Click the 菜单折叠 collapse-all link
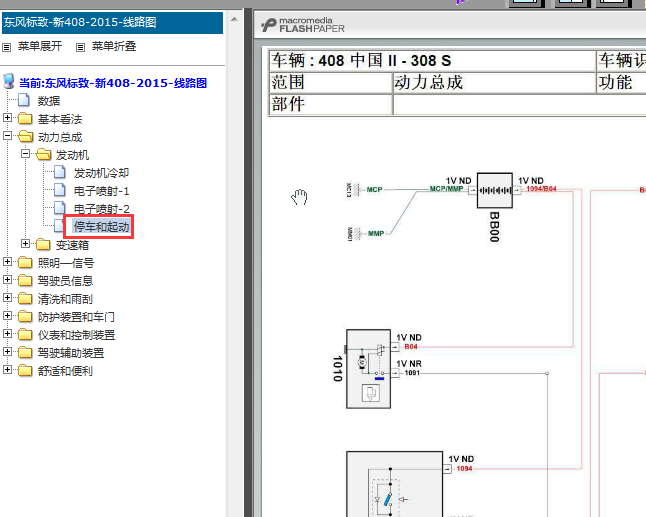 (x=114, y=46)
